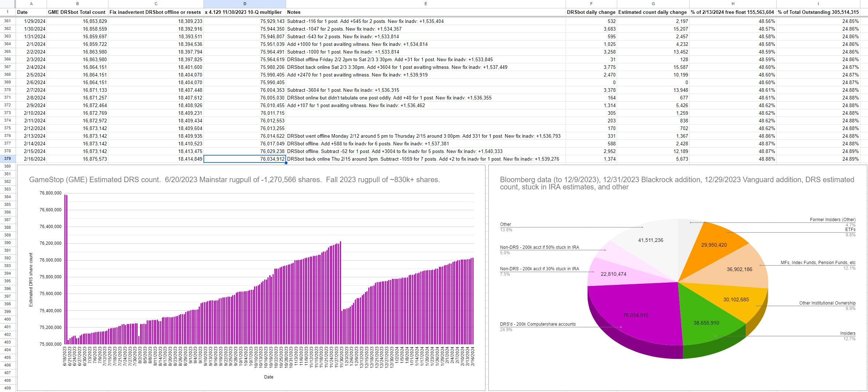Click the 'Other Institutional Ownership' pie label
The image size is (868, 392).
(x=827, y=303)
